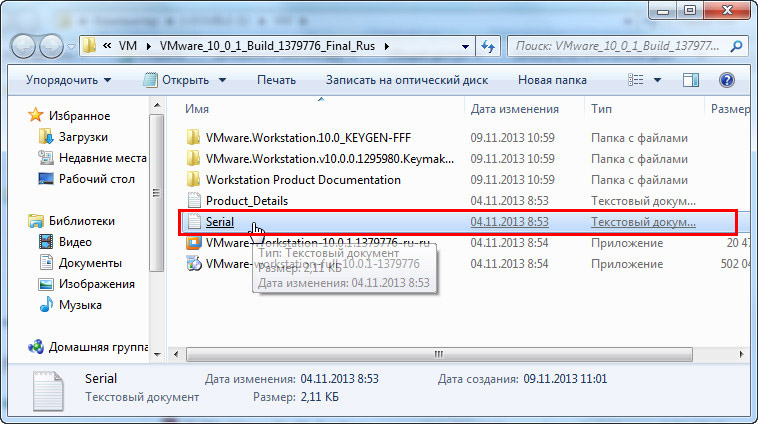Screen dimensions: 758x424
Task: Click the Загрузки folder icon
Action: tap(45, 136)
